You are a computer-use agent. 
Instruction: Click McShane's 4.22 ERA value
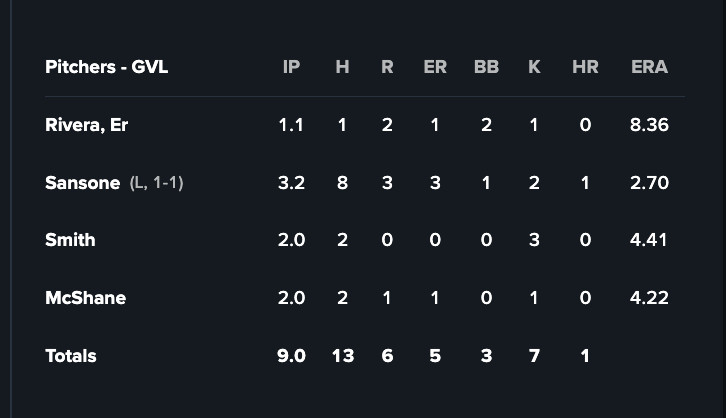650,298
